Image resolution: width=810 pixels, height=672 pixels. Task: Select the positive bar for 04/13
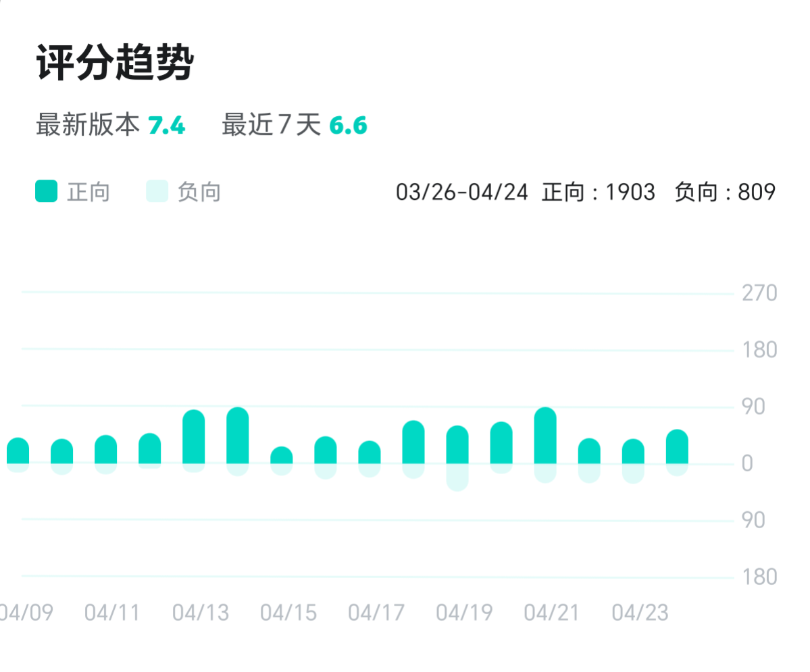(194, 436)
